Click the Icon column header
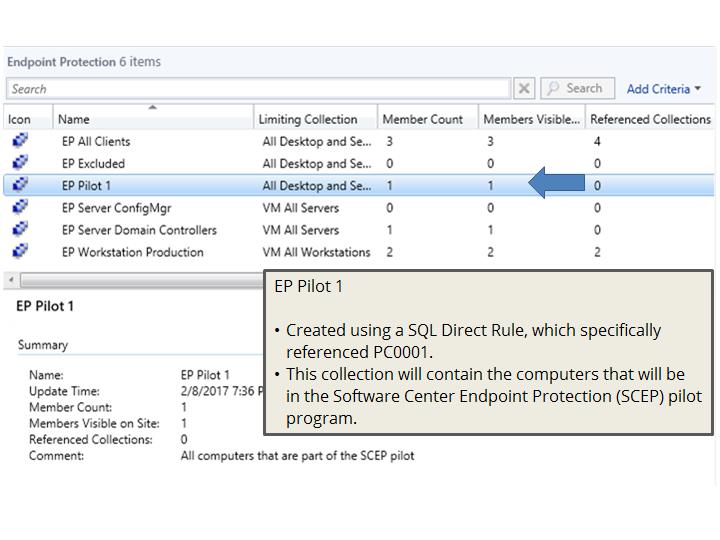 (x=20, y=119)
